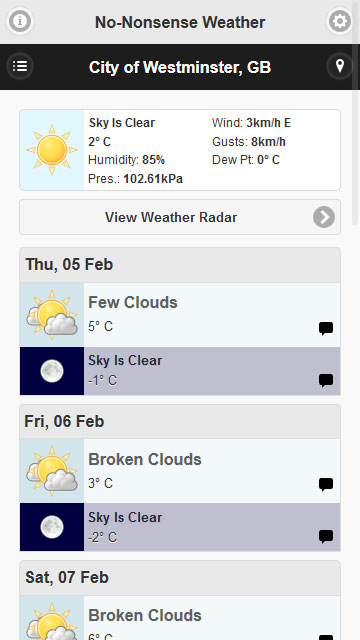The width and height of the screenshot is (360, 640).
Task: Click the Friday night moon icon
Action: pos(52,527)
